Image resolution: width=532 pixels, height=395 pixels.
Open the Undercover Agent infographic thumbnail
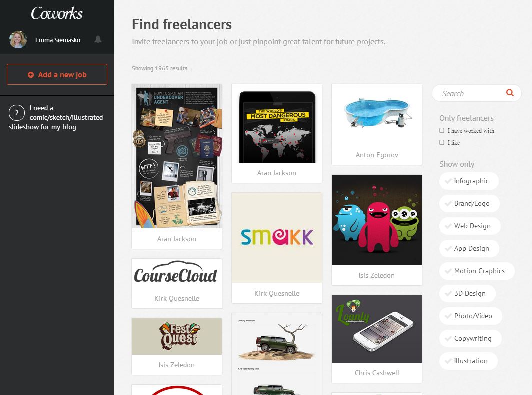click(x=177, y=156)
